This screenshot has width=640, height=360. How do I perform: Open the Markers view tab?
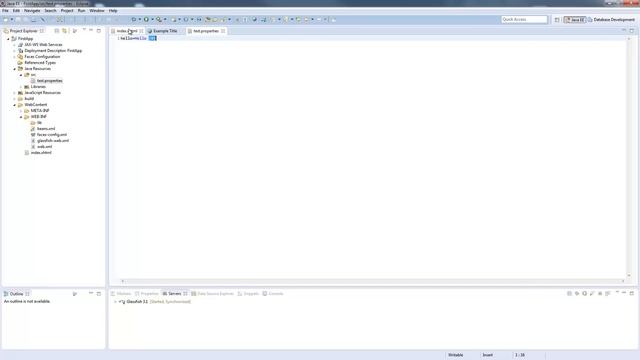point(121,294)
